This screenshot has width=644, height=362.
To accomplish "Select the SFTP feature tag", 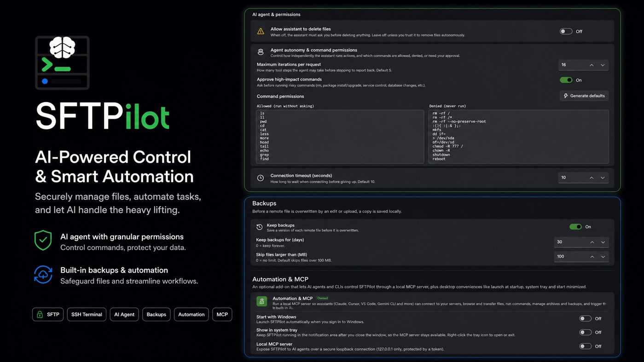I will click(48, 315).
